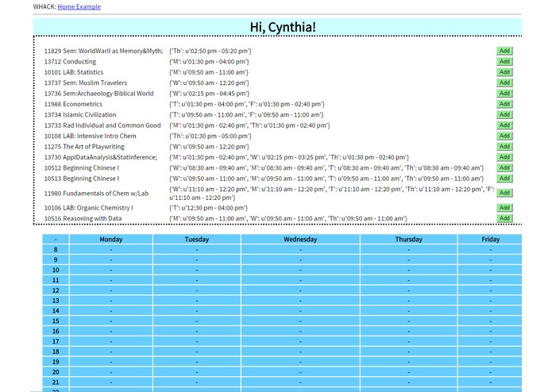This screenshot has width=552, height=392.
Task: Add Beginning Chinese I section 10513
Action: [504, 179]
